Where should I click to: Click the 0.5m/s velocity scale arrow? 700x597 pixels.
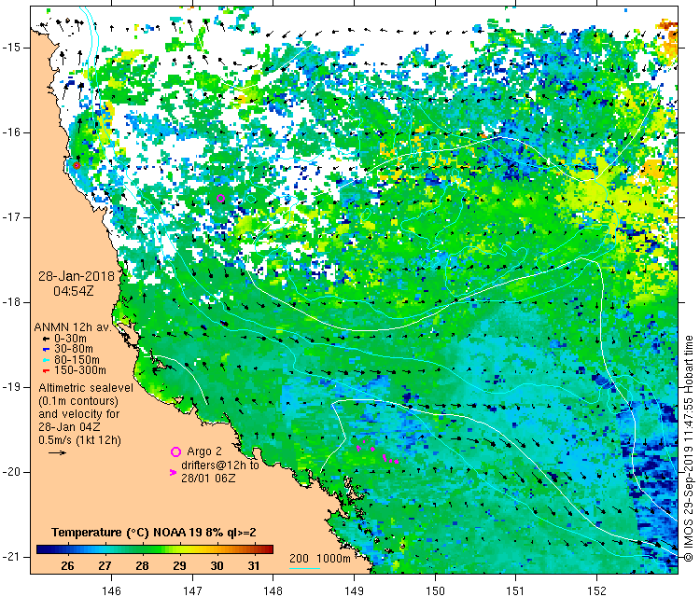point(57,453)
